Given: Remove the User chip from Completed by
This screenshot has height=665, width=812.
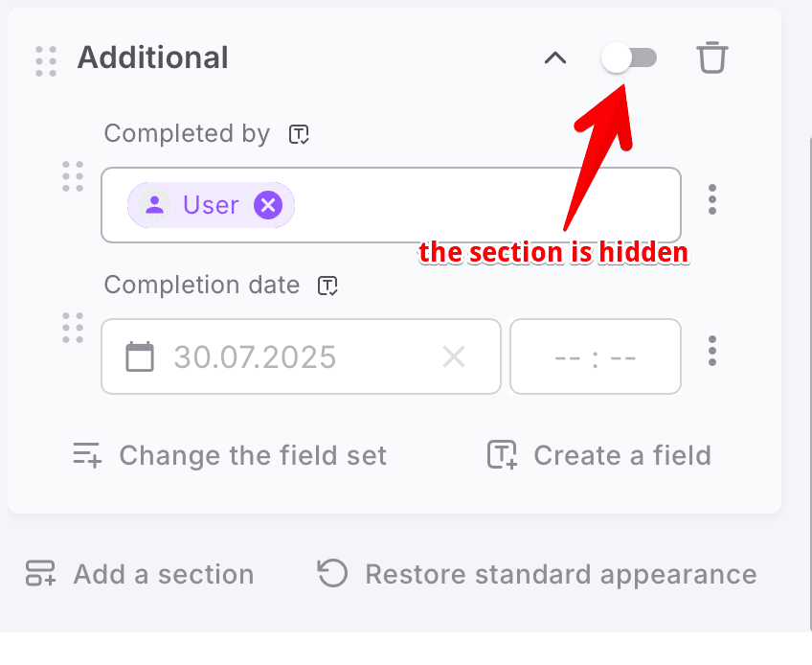Looking at the screenshot, I should pyautogui.click(x=268, y=205).
